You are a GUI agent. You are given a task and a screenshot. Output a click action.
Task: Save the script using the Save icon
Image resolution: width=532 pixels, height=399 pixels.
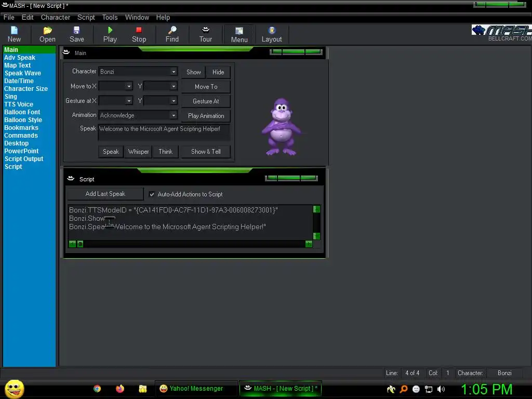77,34
